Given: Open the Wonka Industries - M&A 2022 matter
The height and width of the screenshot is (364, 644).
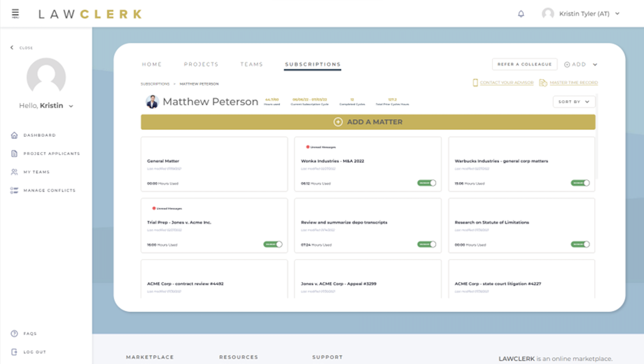Looking at the screenshot, I should [x=368, y=164].
